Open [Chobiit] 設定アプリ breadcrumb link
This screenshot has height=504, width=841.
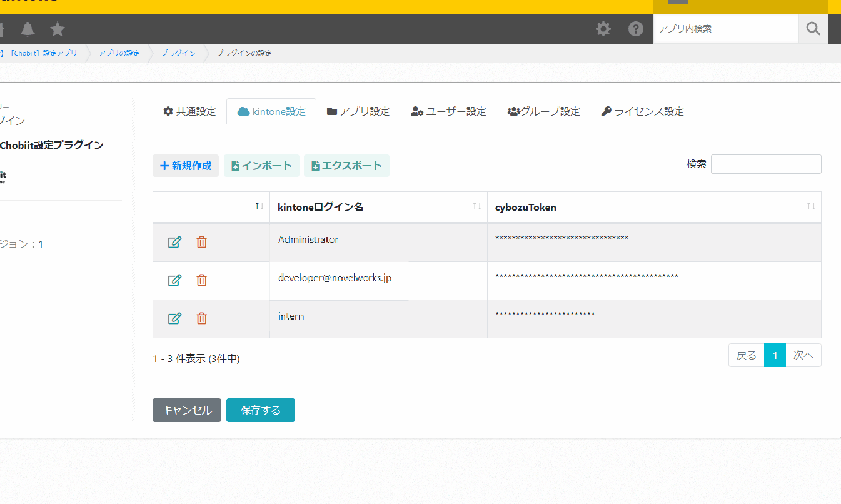43,53
